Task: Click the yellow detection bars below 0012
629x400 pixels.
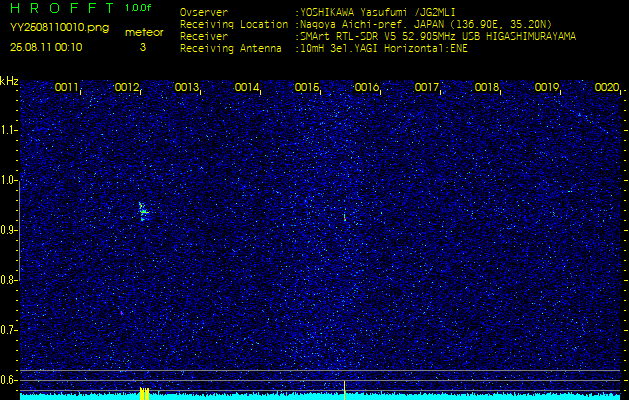Action: point(144,394)
